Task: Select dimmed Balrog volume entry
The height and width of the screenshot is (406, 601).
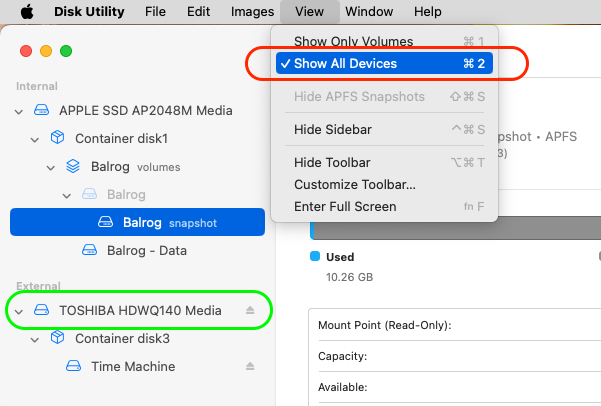Action: 137,195
